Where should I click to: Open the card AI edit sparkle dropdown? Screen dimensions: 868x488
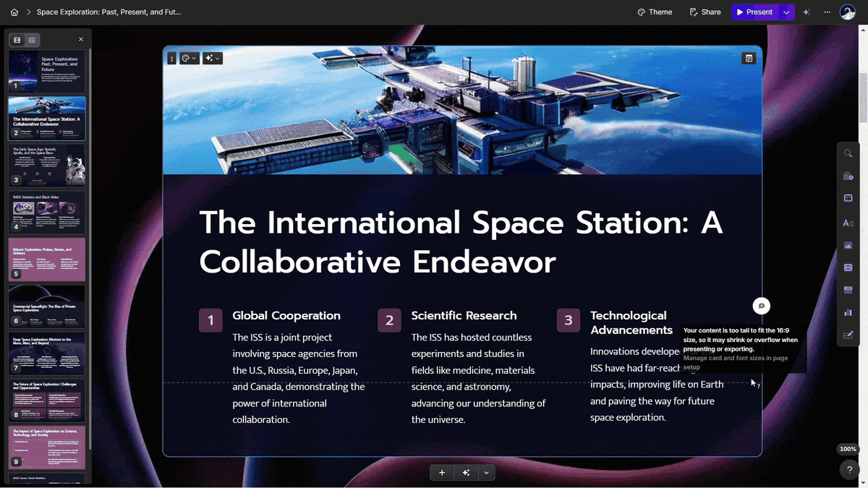coord(212,59)
